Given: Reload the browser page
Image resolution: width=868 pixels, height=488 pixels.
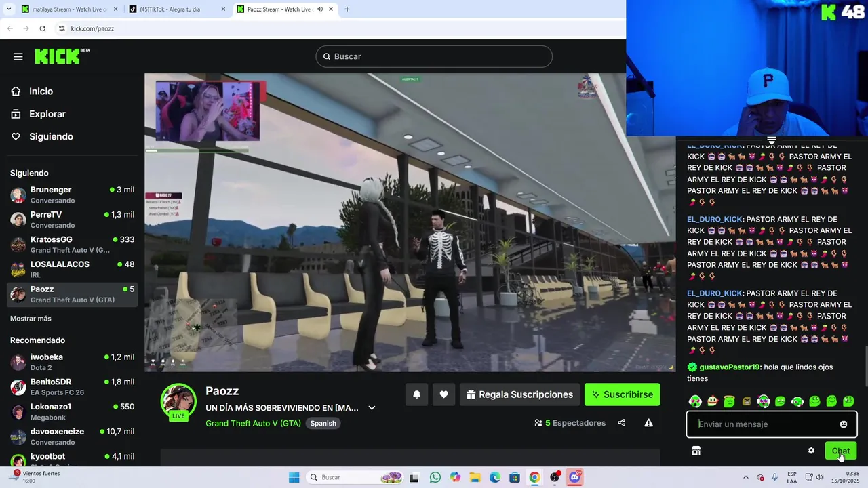Looking at the screenshot, I should click(x=42, y=28).
